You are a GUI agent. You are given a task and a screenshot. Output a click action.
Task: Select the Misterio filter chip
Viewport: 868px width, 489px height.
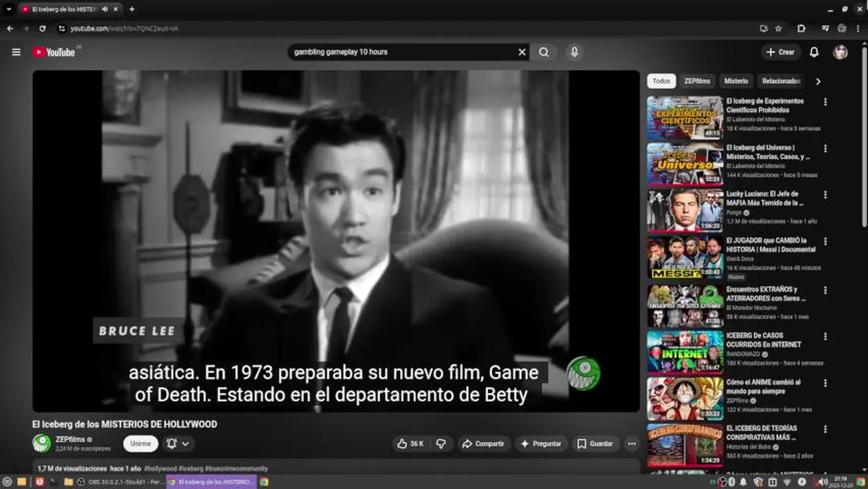736,81
